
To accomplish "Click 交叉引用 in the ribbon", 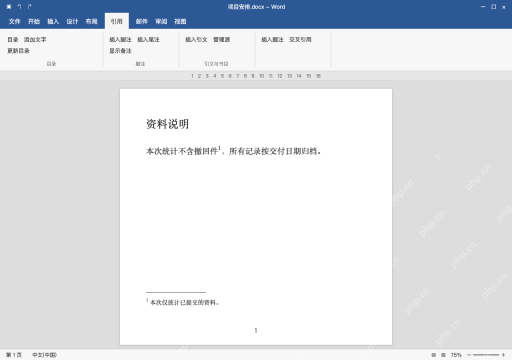I will (300, 40).
